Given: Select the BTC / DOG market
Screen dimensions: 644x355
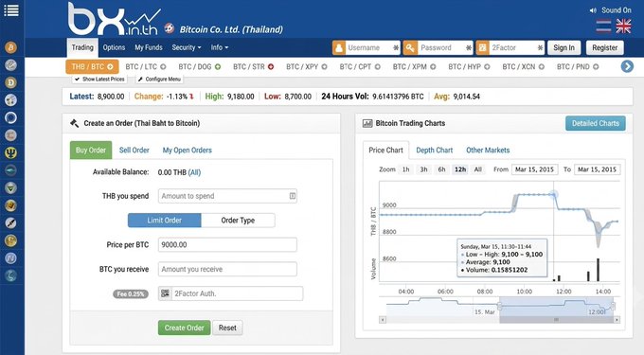Looking at the screenshot, I should [199, 66].
